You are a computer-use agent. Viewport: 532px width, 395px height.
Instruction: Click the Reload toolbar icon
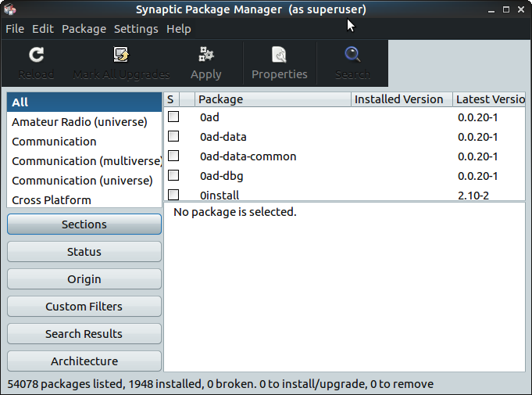point(36,55)
